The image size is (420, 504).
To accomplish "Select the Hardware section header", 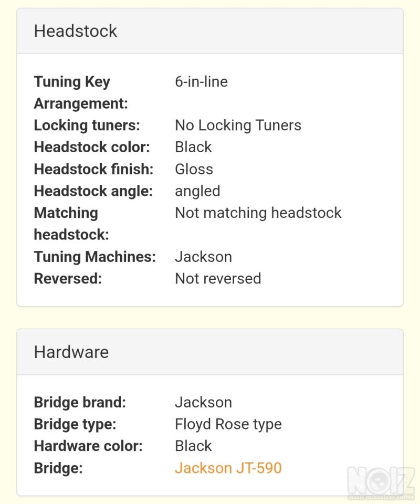I will (210, 352).
